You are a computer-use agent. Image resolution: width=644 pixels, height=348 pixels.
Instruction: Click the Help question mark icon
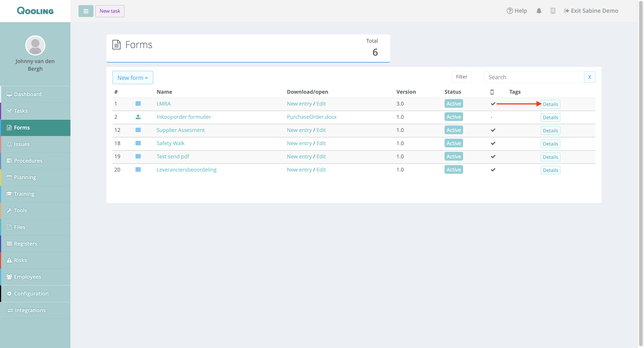coord(510,11)
